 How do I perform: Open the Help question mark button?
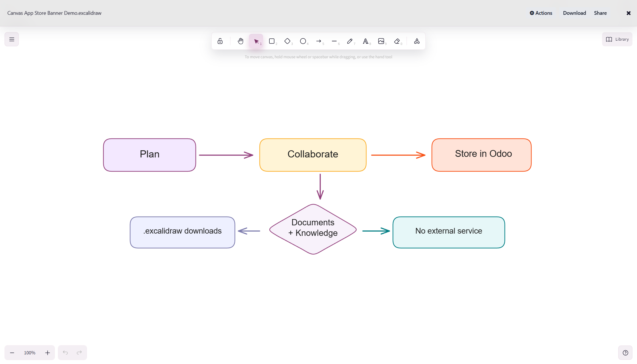point(625,353)
